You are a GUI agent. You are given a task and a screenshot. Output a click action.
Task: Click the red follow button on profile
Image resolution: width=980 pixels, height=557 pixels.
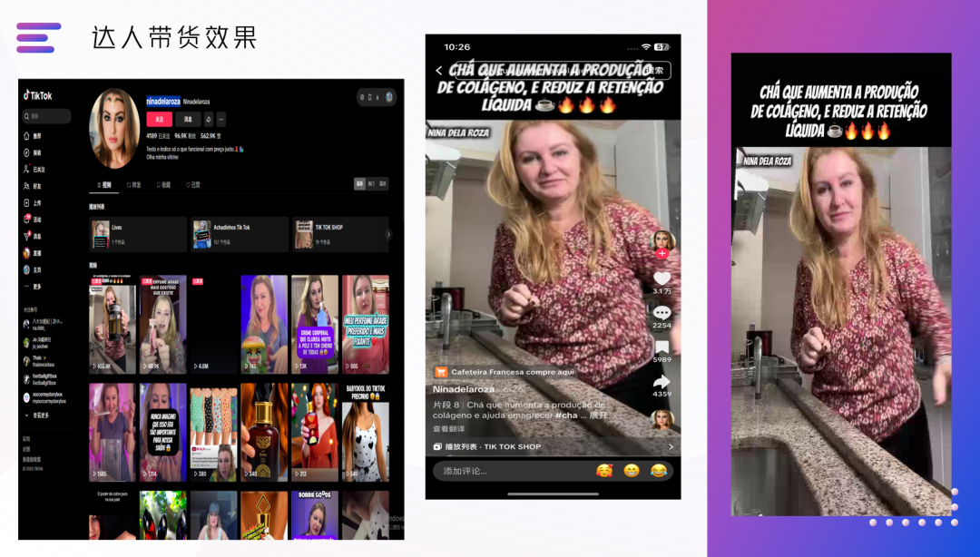tap(159, 119)
